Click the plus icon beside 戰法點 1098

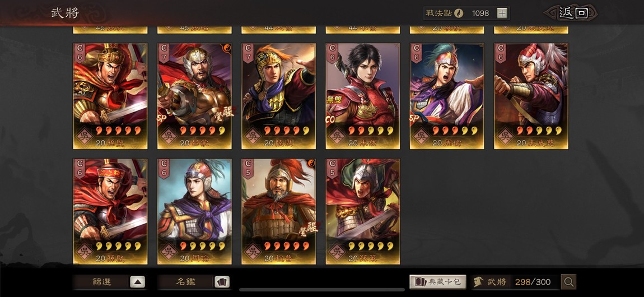pos(502,13)
